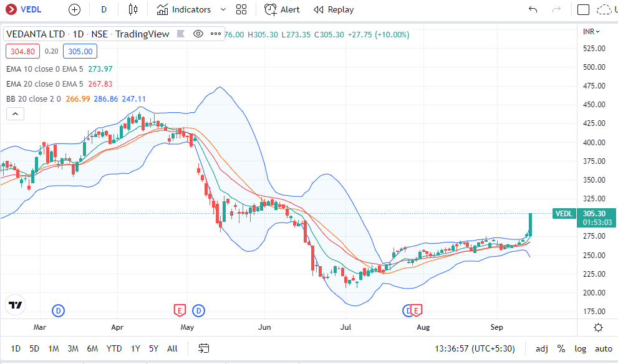The width and height of the screenshot is (618, 364).
Task: Toggle the percent scale
Action: [x=561, y=348]
